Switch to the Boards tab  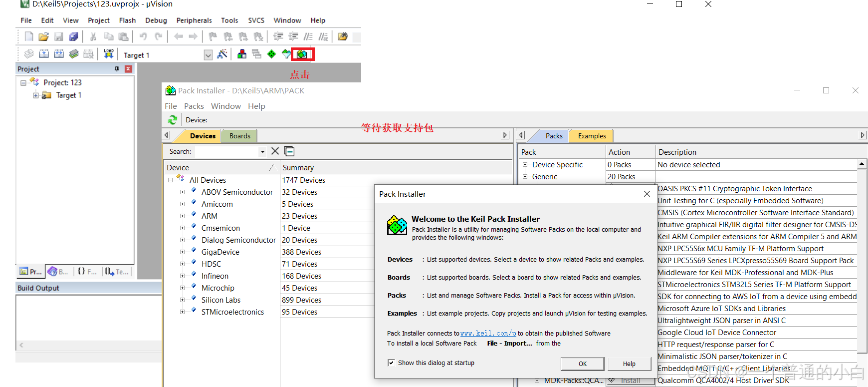coord(240,136)
